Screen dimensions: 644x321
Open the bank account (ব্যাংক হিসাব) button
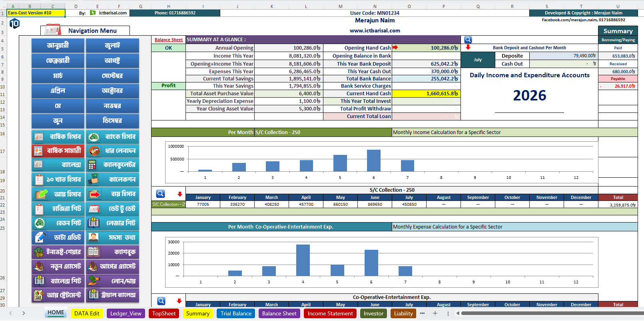(113, 136)
